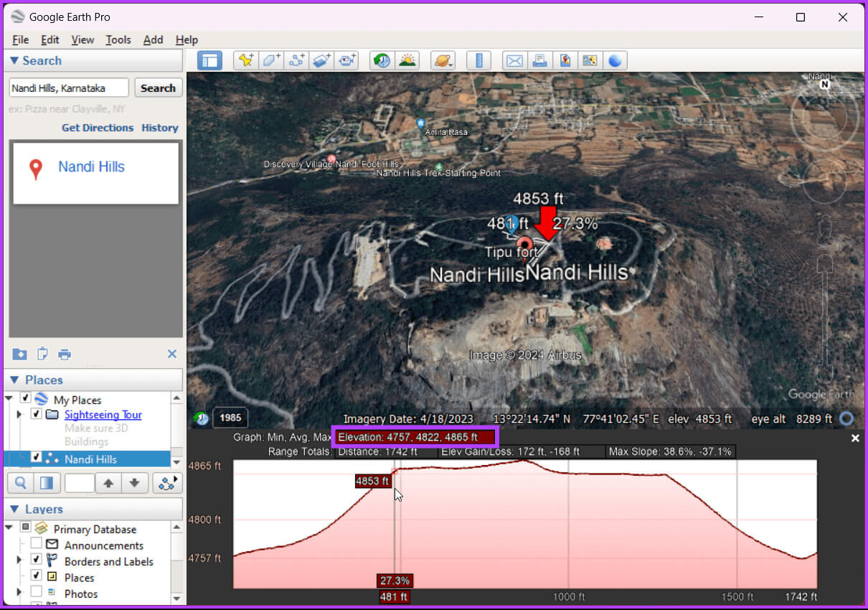Click Save Image toolbar icon

tap(565, 61)
